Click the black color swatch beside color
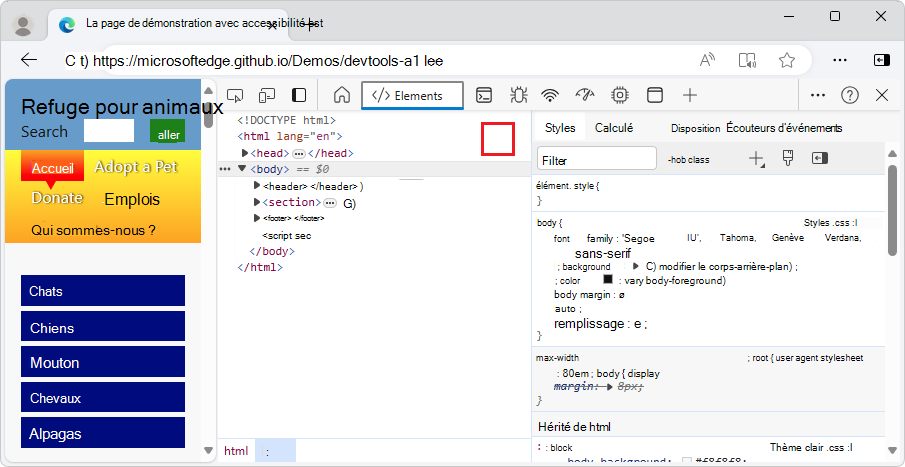Screen dimensions: 905x467 click(x=608, y=279)
